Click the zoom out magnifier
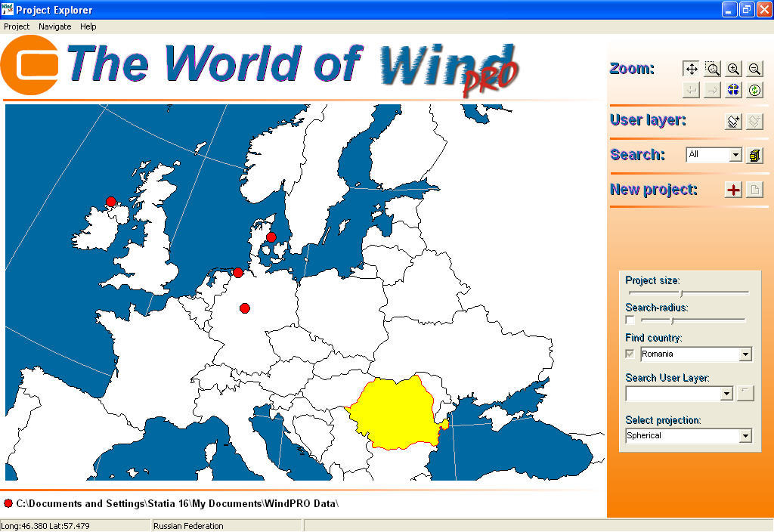Image resolution: width=774 pixels, height=532 pixels. point(754,69)
